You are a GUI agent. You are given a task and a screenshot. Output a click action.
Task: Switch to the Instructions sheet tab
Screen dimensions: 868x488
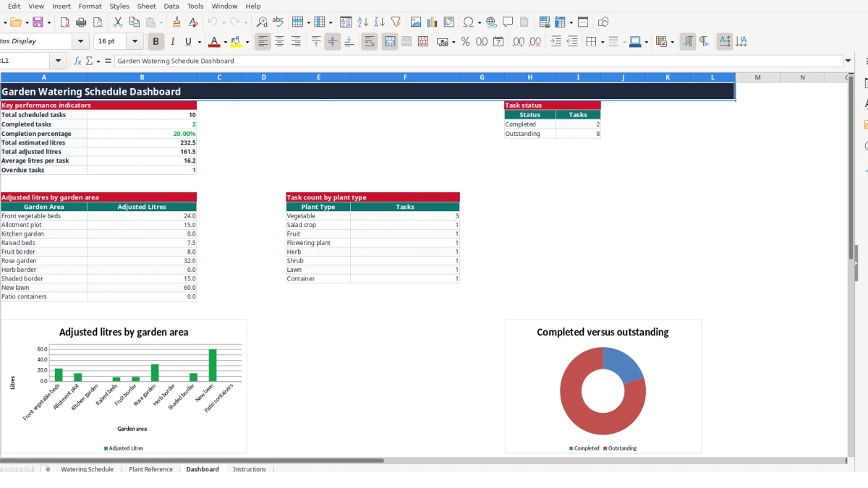(249, 469)
